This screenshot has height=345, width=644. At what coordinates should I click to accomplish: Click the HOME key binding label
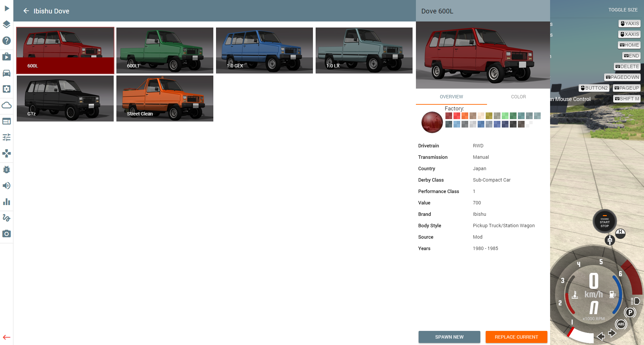click(629, 45)
